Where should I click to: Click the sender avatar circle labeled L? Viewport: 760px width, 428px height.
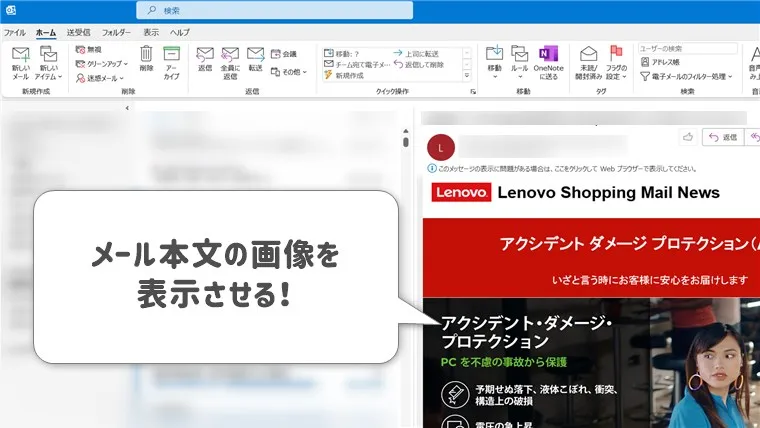pyautogui.click(x=441, y=147)
